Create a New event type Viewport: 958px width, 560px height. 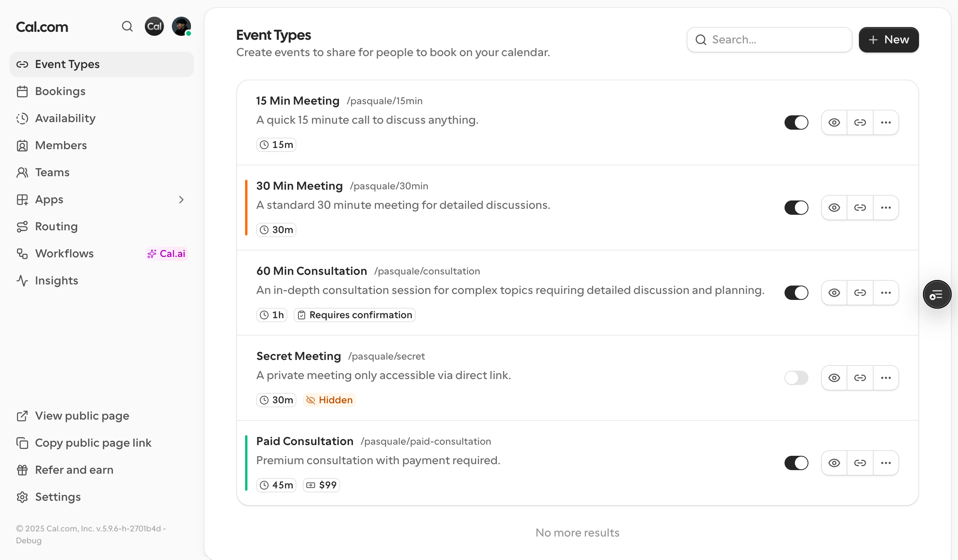click(889, 40)
